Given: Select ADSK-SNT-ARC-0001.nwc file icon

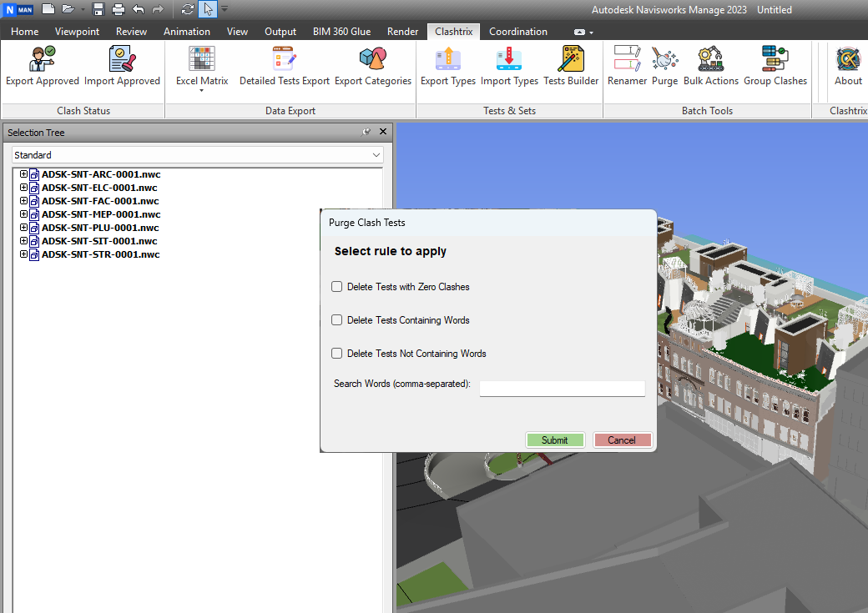Looking at the screenshot, I should pyautogui.click(x=34, y=174).
